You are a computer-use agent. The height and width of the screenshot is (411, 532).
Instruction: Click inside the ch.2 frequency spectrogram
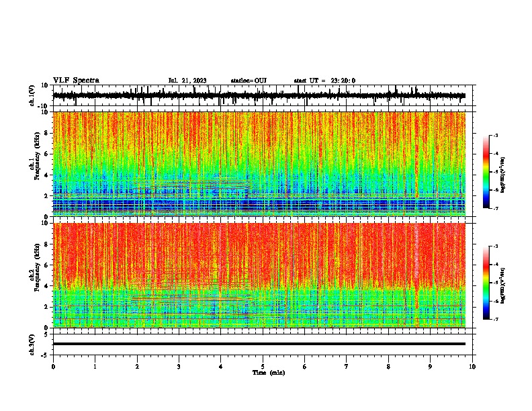(x=259, y=275)
